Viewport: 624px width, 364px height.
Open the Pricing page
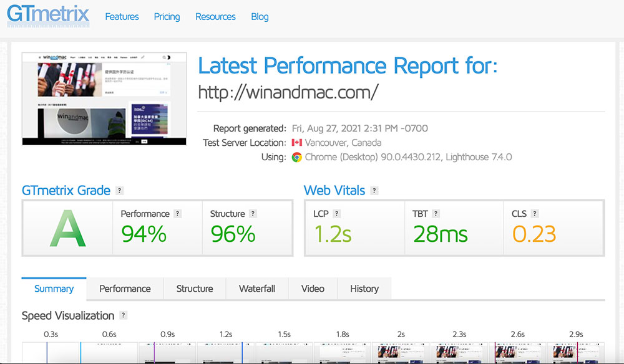(167, 17)
